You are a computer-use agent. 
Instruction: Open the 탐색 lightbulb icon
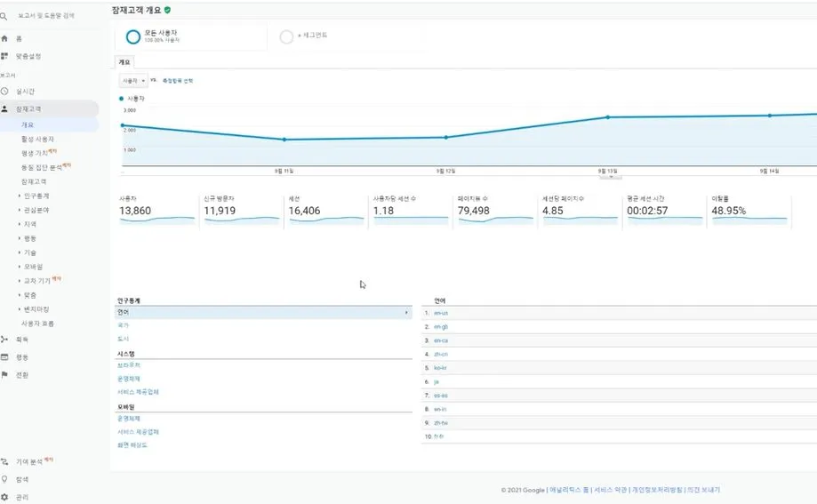tap(4, 479)
